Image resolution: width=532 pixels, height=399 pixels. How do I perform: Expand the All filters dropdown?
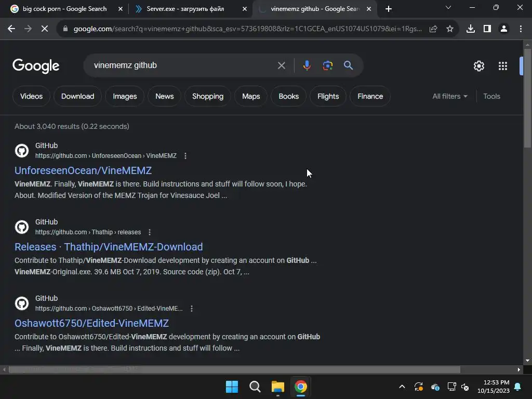450,96
